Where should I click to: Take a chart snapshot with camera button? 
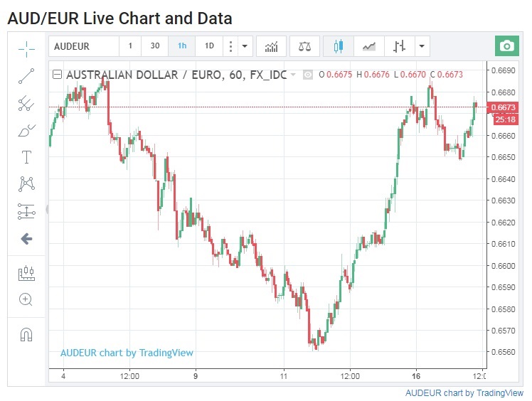point(506,46)
